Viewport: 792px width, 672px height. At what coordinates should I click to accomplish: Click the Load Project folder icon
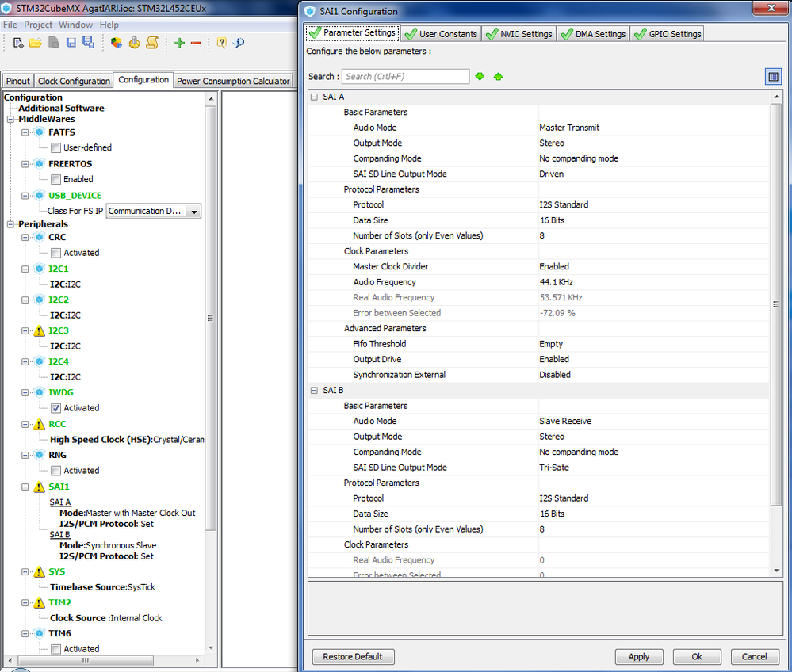point(36,43)
